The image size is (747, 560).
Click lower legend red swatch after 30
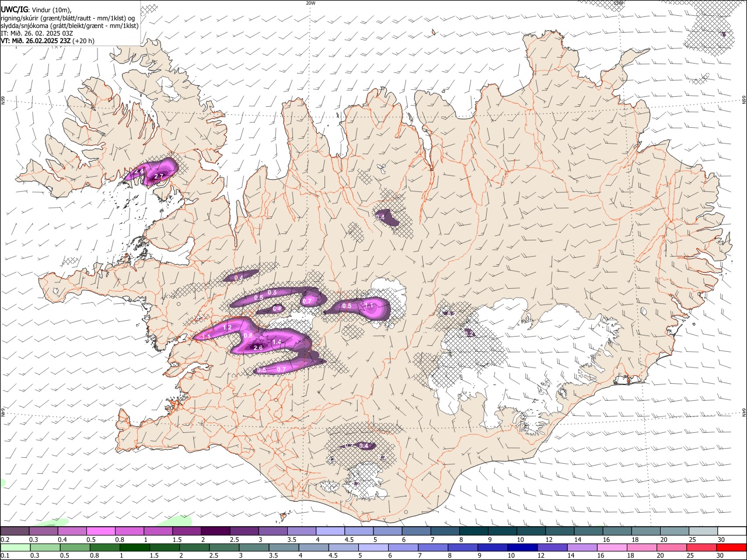[x=731, y=547]
